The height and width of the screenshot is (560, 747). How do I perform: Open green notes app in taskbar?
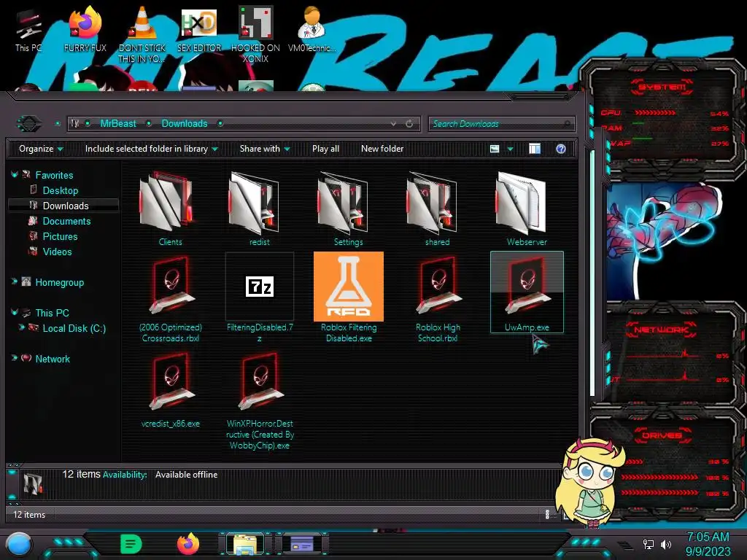pos(131,544)
